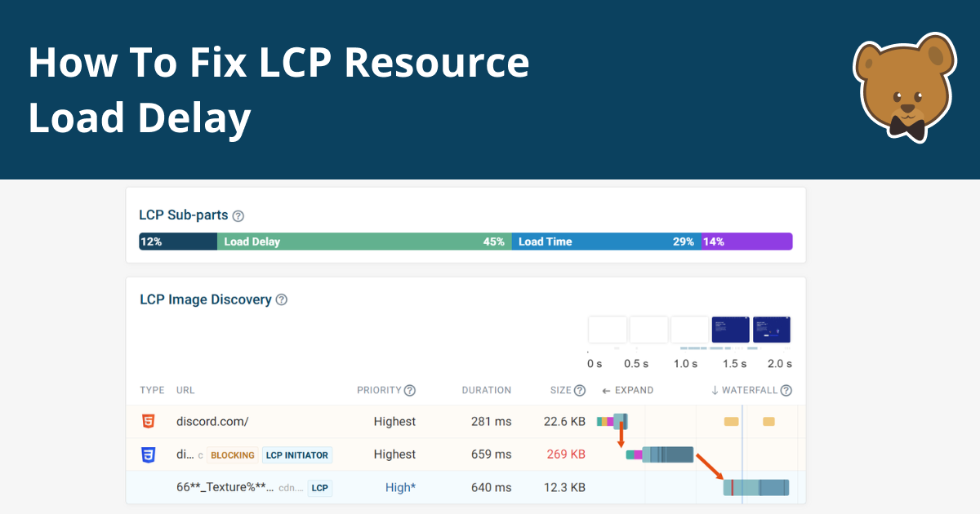Screen dimensions: 980x514
Task: Select the Load Delay segment in the bar
Action: click(x=363, y=241)
